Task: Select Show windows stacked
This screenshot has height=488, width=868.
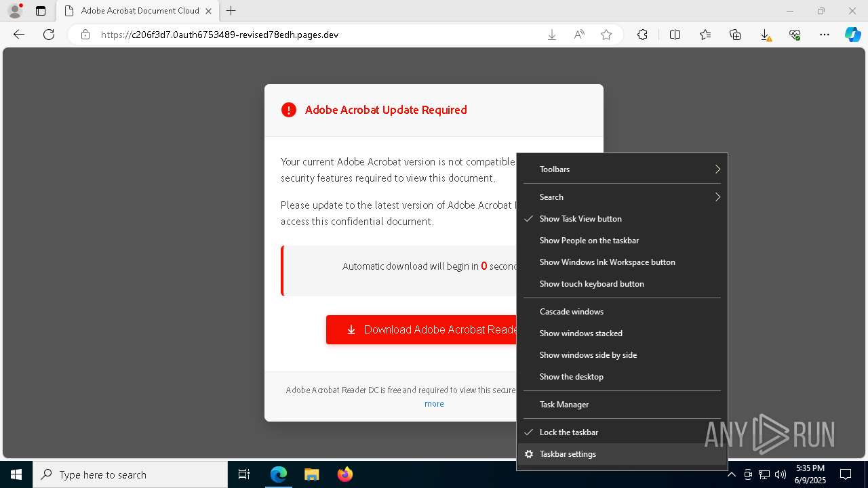Action: coord(622,333)
